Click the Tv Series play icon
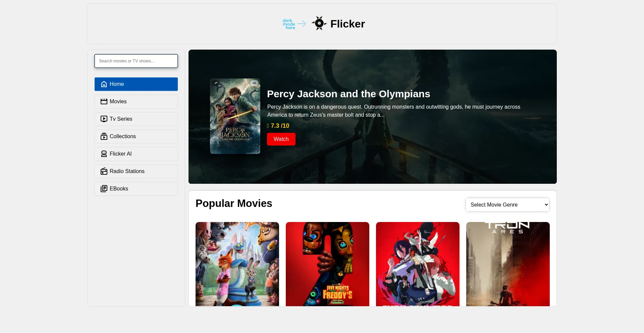The height and width of the screenshot is (333, 644). pos(104,119)
